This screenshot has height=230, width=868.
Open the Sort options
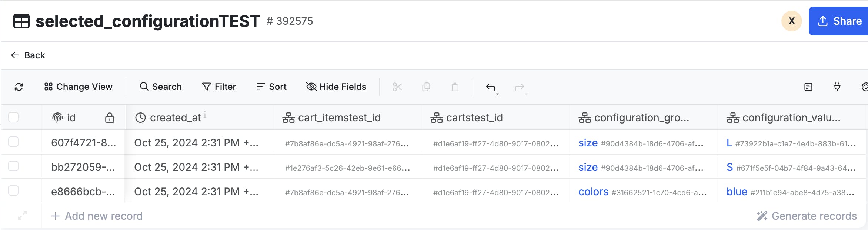tap(271, 87)
